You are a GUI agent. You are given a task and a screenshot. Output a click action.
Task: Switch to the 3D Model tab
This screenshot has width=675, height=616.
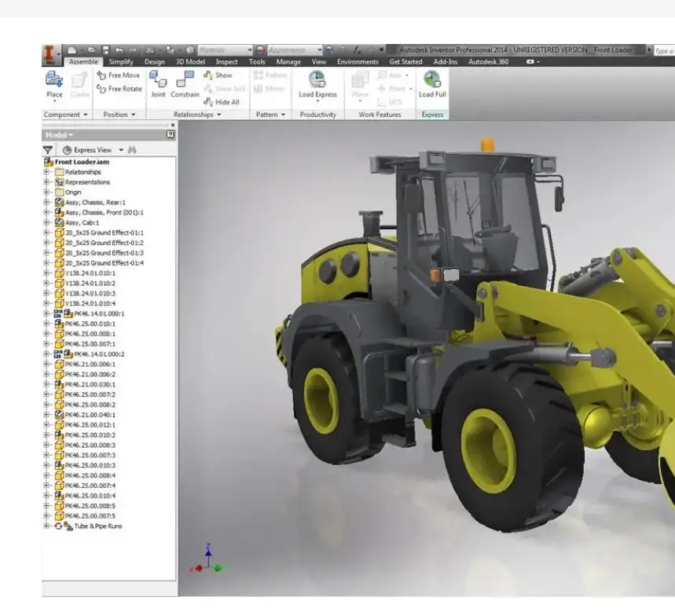(190, 61)
